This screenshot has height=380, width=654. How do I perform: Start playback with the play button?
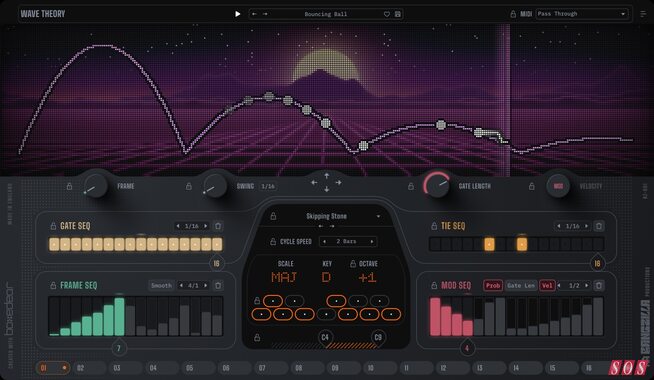tap(237, 14)
